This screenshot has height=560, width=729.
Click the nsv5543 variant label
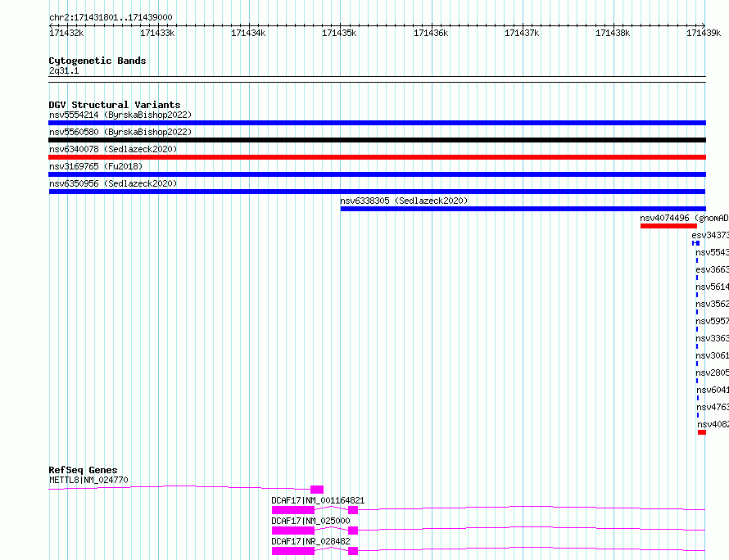(x=712, y=252)
